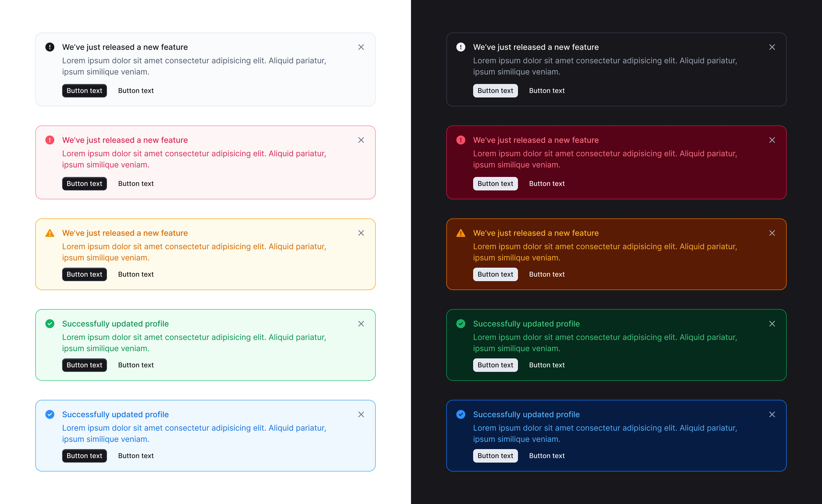Click plain Button text link in light yellow alert
This screenshot has width=822, height=504.
(x=136, y=275)
